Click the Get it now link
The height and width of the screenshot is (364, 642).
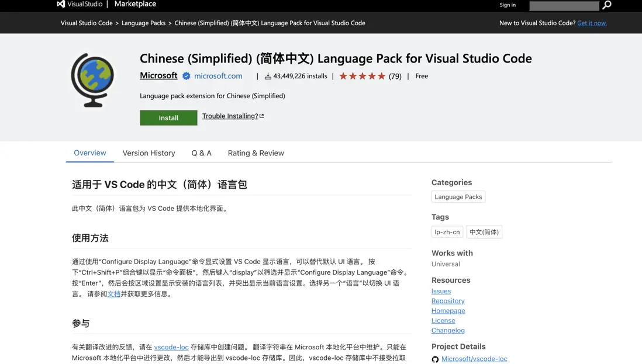[592, 23]
